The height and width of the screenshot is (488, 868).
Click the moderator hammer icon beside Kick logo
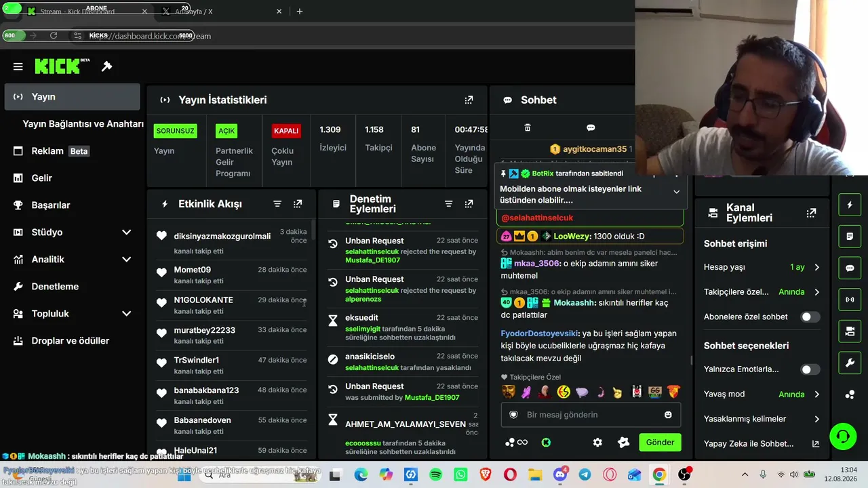tap(106, 66)
